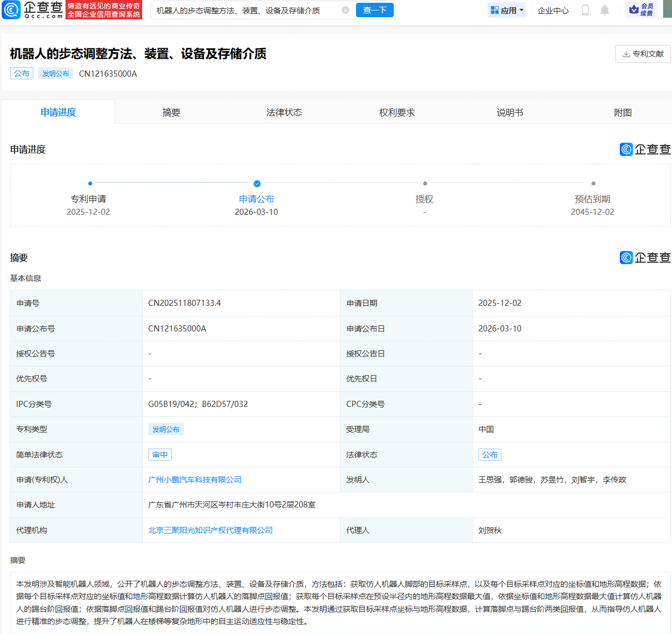This screenshot has width=672, height=634.
Task: Go to 企业中心 in the top bar
Action: tap(553, 9)
